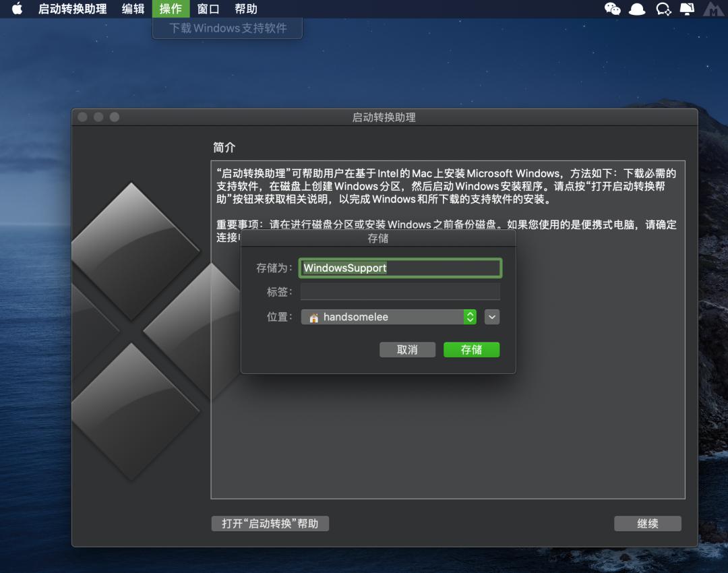Click the 存储 save button

[471, 349]
